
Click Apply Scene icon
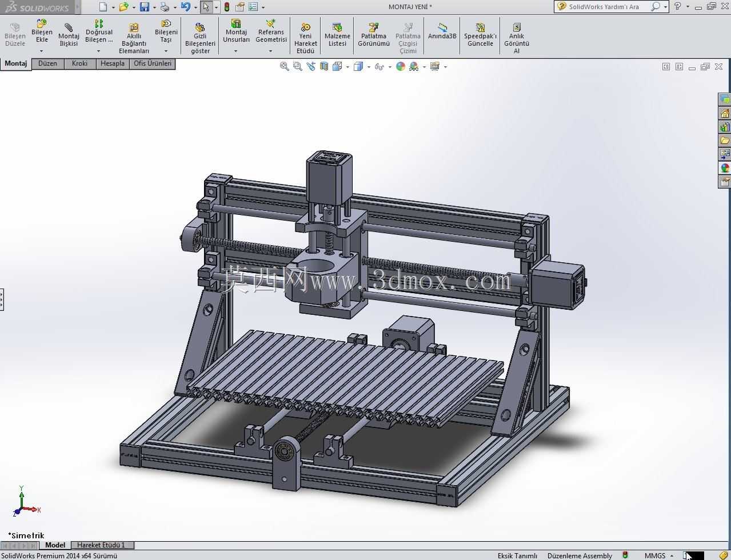tap(414, 66)
